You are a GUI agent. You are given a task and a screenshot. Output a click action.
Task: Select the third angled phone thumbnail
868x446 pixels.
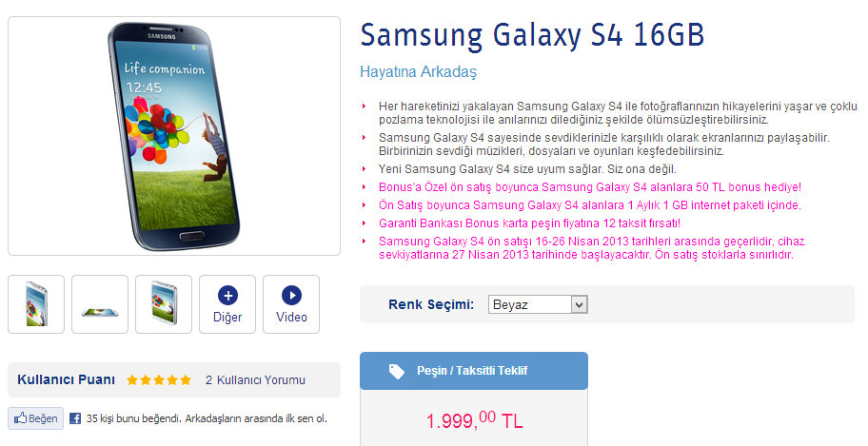tap(164, 304)
